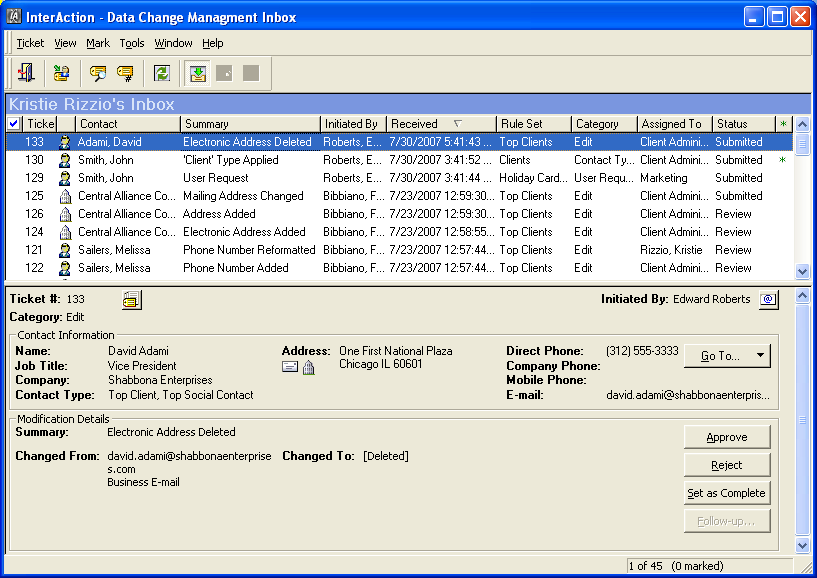Click the person icon in ticket 129 row

[65, 178]
